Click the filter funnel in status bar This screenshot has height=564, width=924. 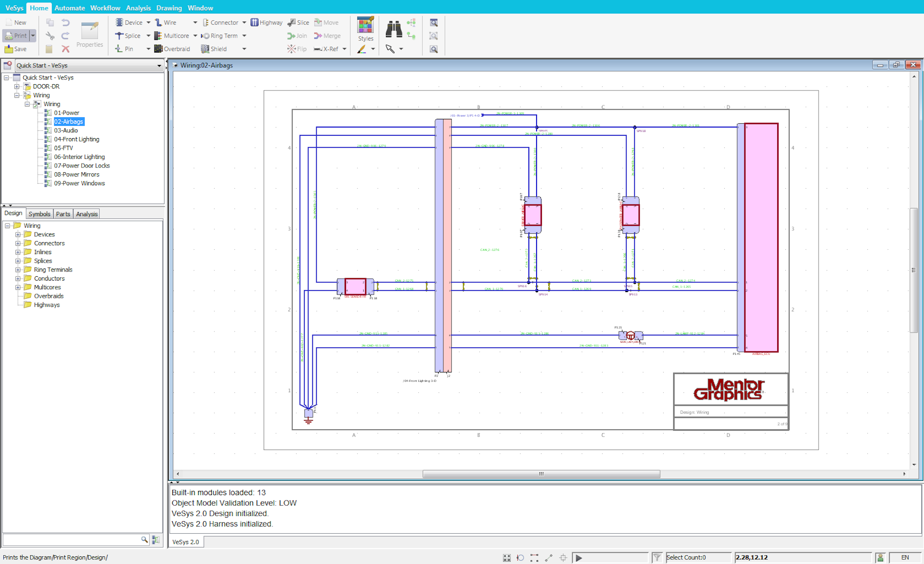pyautogui.click(x=657, y=557)
